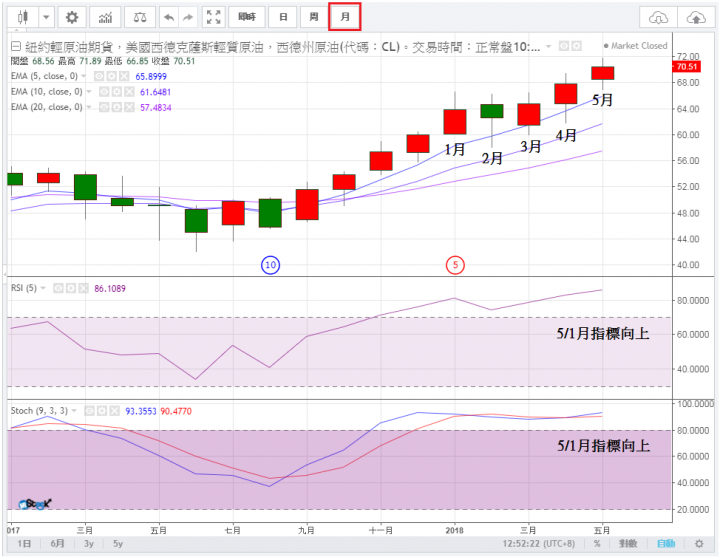This screenshot has width=720, height=557.
Task: Toggle the 對數 log scale
Action: click(x=628, y=544)
